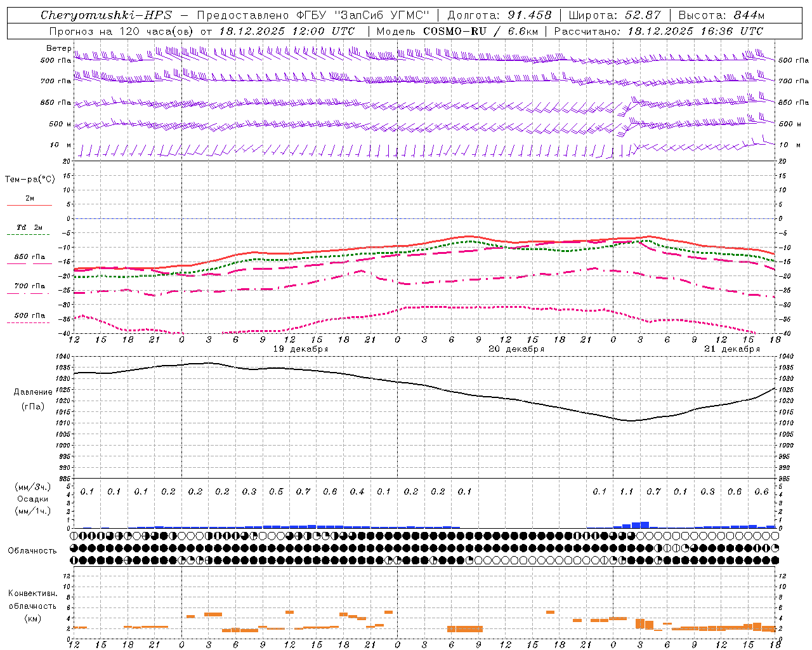The width and height of the screenshot is (812, 650).
Task: Click the Долгота: 91.458 value
Action: (500, 15)
